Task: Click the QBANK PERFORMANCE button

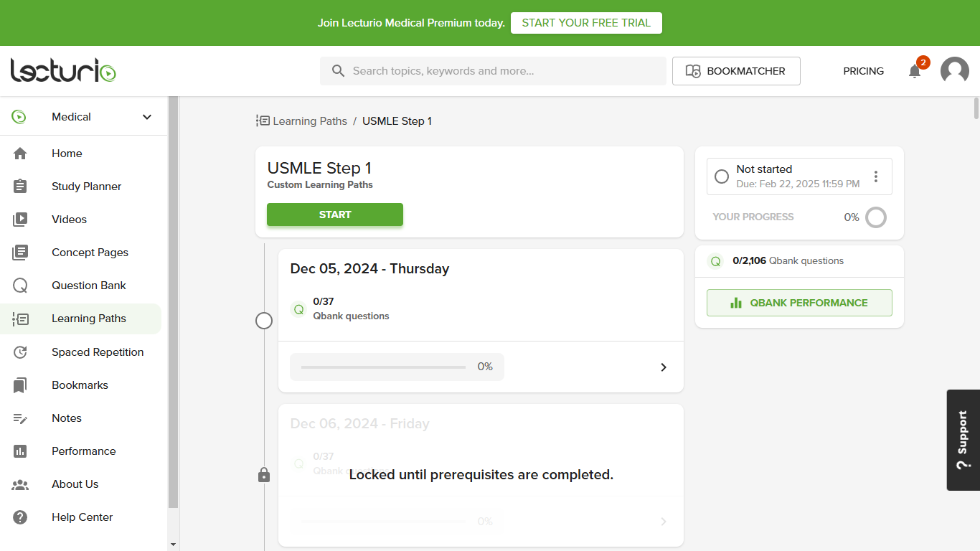Action: (x=799, y=303)
